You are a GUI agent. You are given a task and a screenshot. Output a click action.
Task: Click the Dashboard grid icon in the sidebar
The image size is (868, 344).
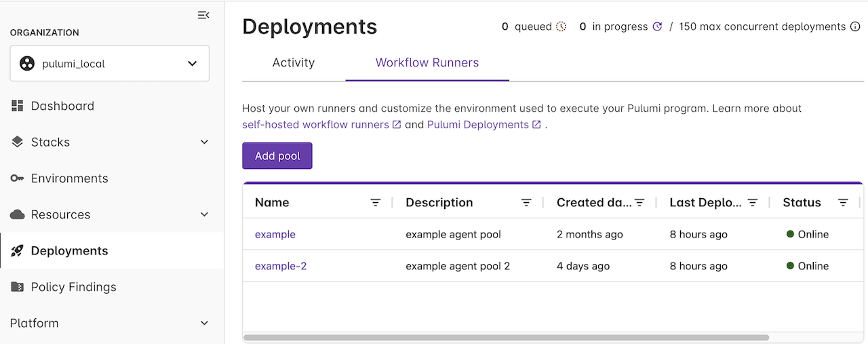tap(18, 106)
